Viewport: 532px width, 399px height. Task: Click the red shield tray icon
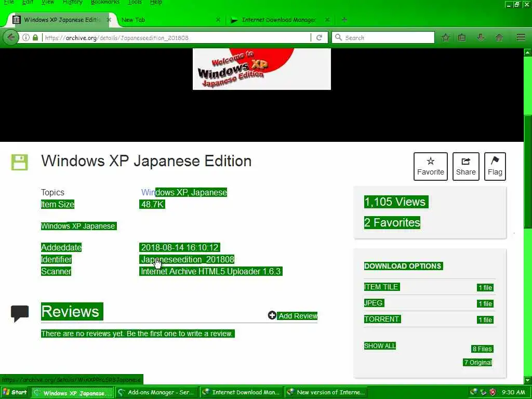[493, 392]
